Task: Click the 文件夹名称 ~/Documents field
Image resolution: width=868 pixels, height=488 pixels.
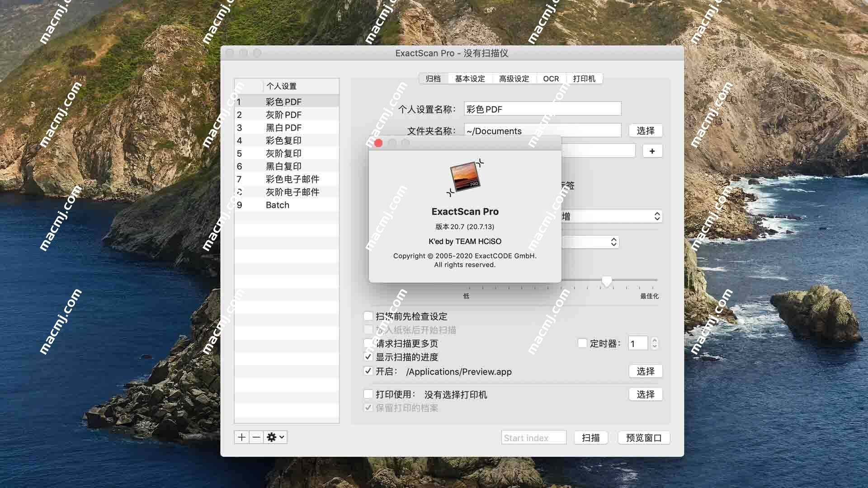Action: 542,131
